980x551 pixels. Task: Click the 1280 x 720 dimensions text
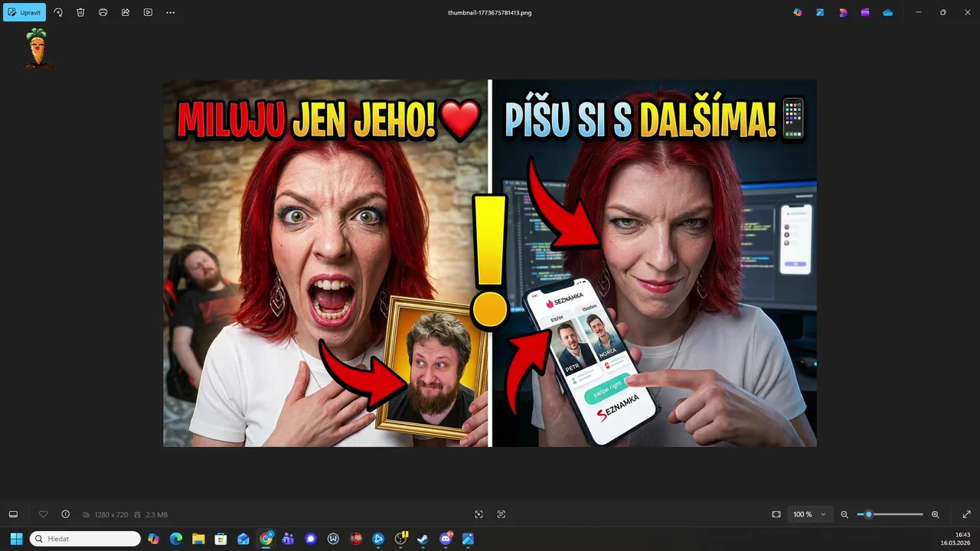(111, 515)
